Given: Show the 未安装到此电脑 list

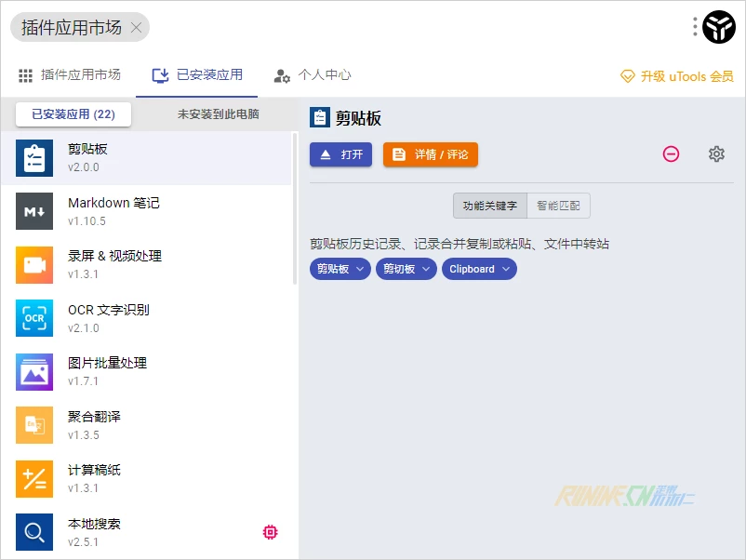Looking at the screenshot, I should point(218,114).
